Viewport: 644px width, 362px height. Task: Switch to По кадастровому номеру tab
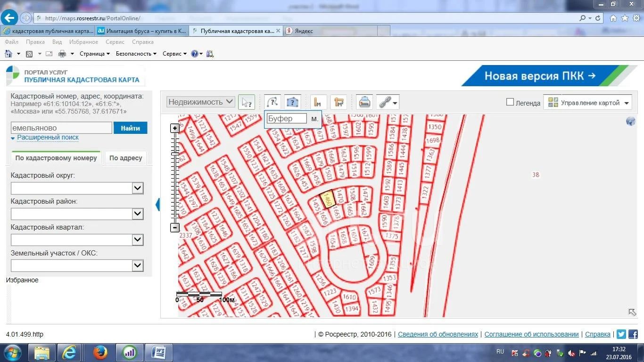click(56, 158)
